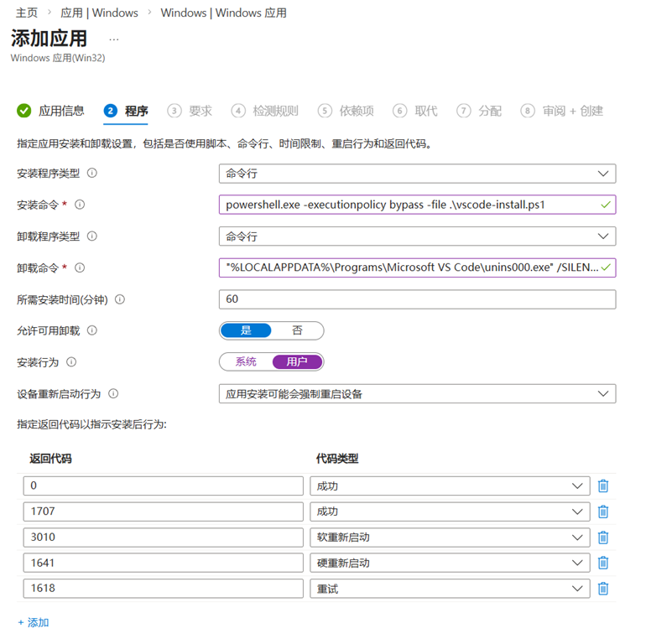Go to the 应用信息 step tab
This screenshot has width=651, height=644.
tap(51, 111)
